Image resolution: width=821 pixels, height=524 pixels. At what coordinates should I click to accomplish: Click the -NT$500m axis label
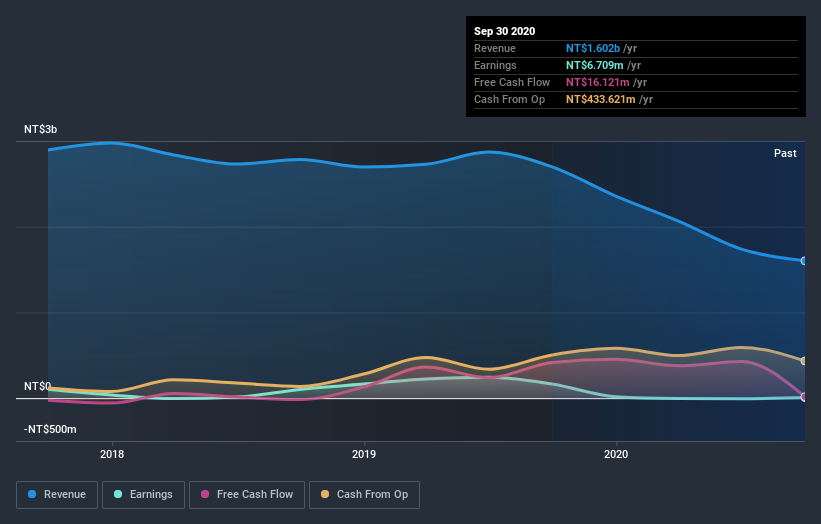point(50,429)
